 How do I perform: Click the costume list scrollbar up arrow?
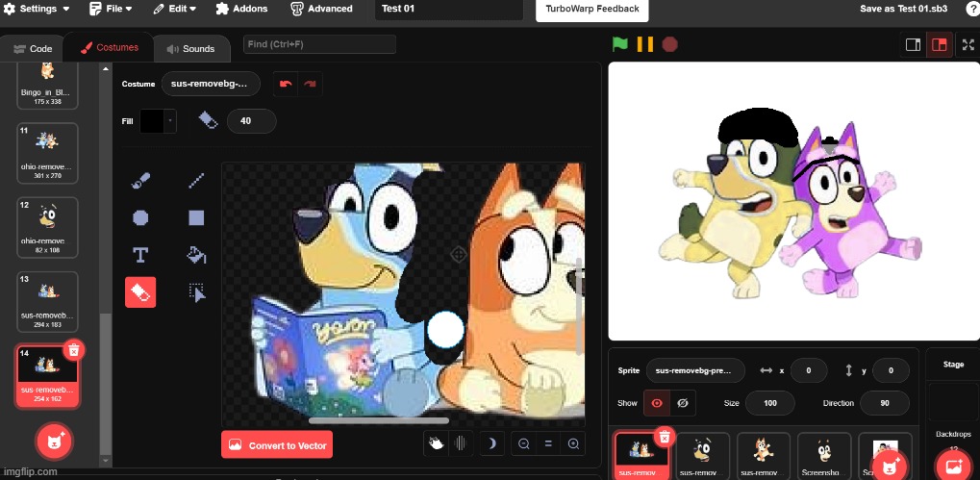click(106, 68)
